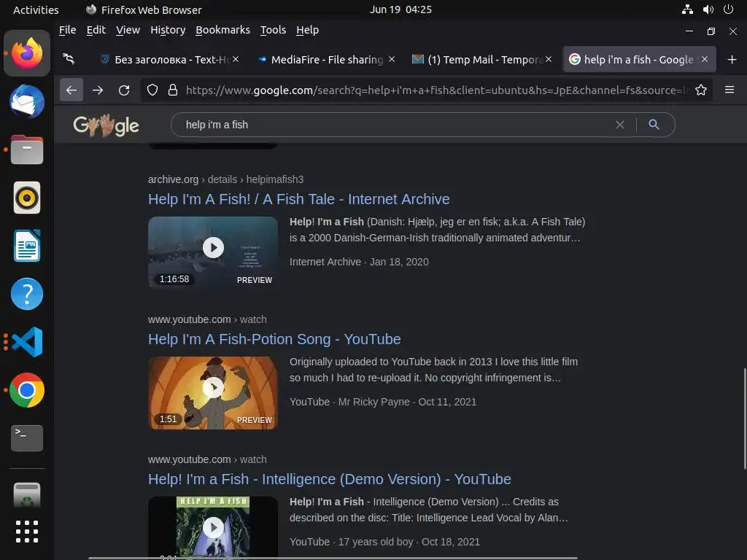Open the Help menu in menu bar

click(307, 30)
